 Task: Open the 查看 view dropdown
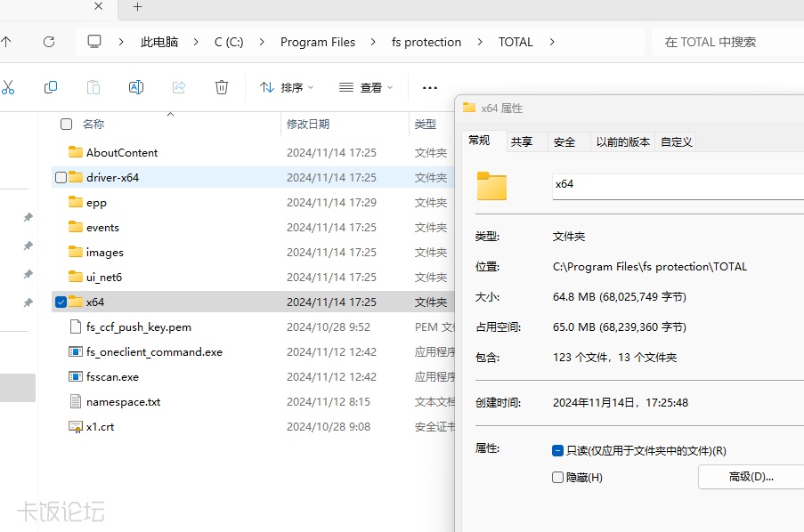click(x=366, y=88)
